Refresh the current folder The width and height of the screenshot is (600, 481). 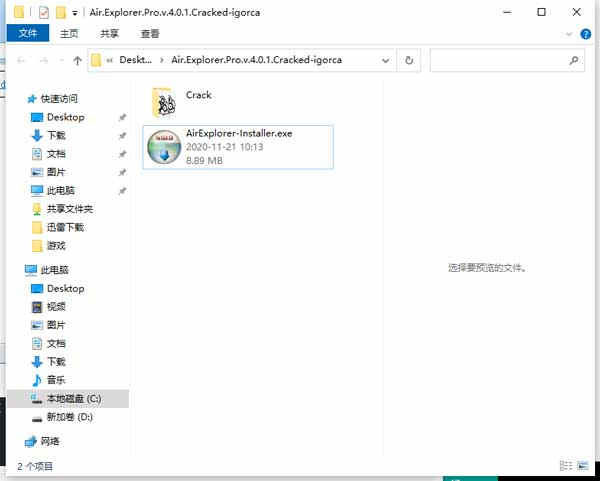click(409, 60)
